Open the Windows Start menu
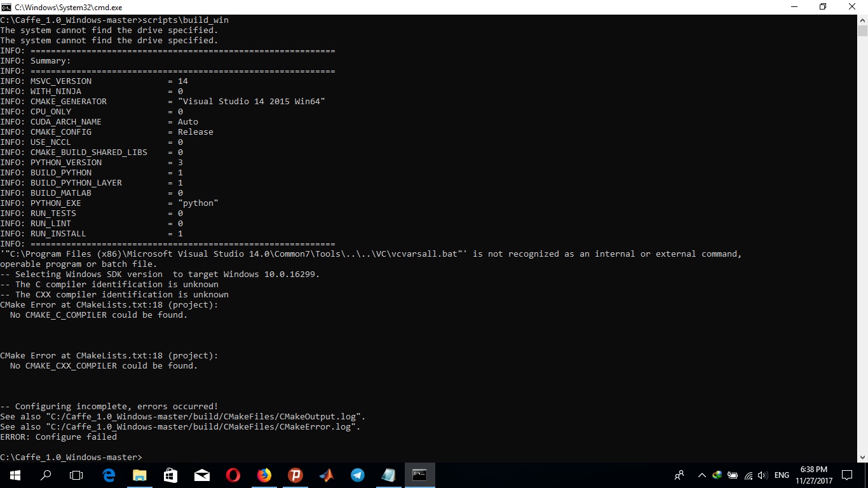 [x=15, y=475]
